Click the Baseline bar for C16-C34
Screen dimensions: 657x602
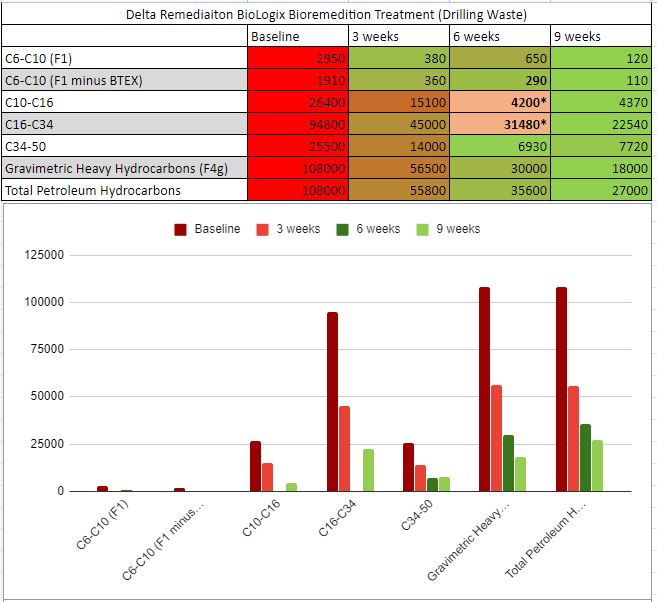[332, 402]
